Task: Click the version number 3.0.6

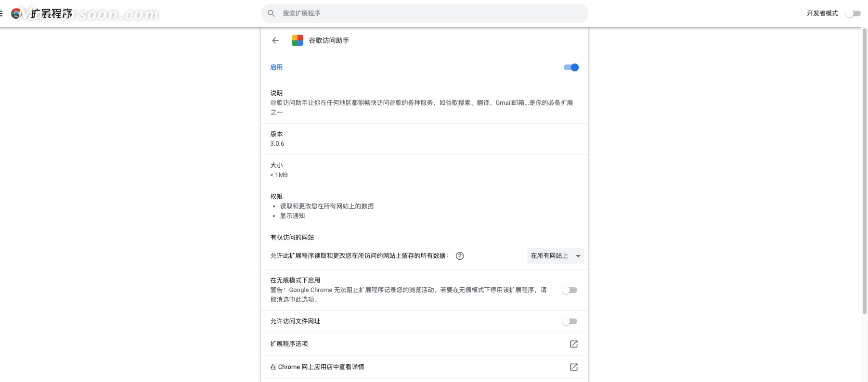Action: [x=277, y=144]
